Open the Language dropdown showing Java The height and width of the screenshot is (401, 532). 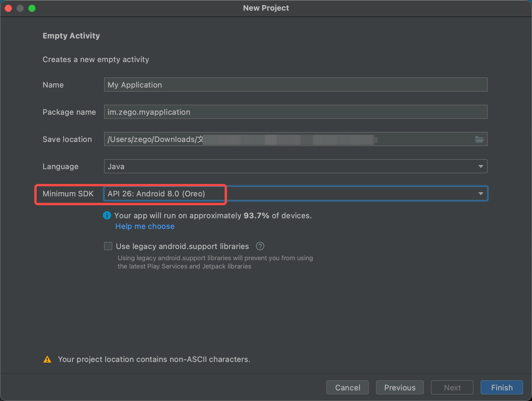click(x=296, y=166)
